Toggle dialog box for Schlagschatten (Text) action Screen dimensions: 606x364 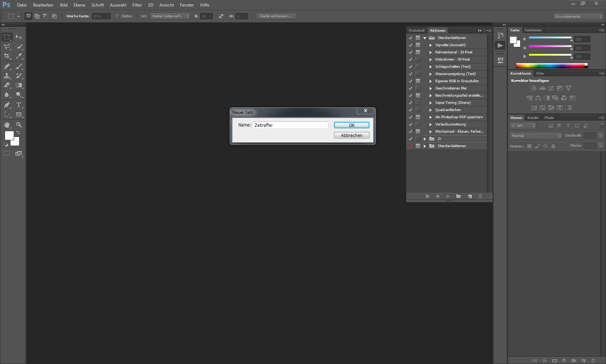pos(418,67)
